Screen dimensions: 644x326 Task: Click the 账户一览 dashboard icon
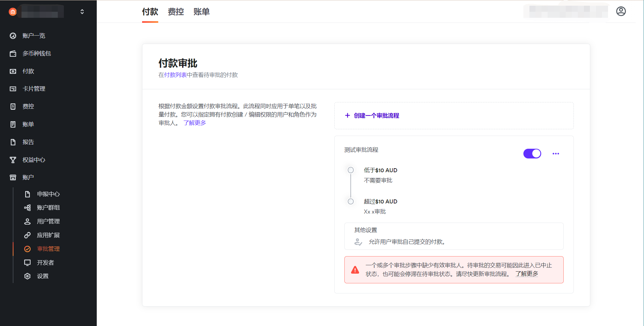click(13, 36)
